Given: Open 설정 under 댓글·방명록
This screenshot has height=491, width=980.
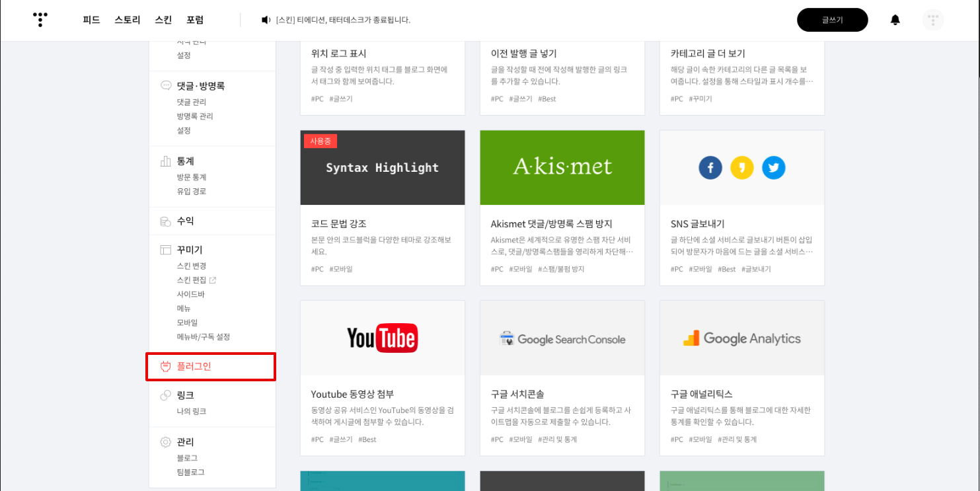Looking at the screenshot, I should tap(184, 131).
